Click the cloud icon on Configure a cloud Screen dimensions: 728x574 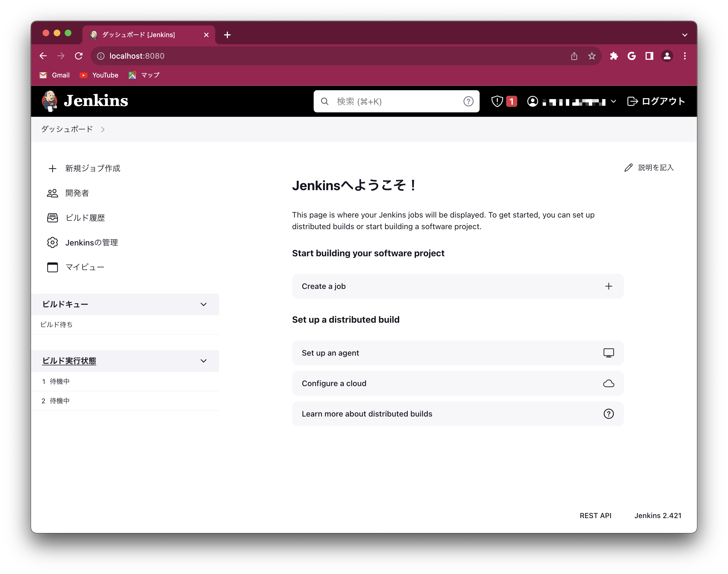(609, 384)
